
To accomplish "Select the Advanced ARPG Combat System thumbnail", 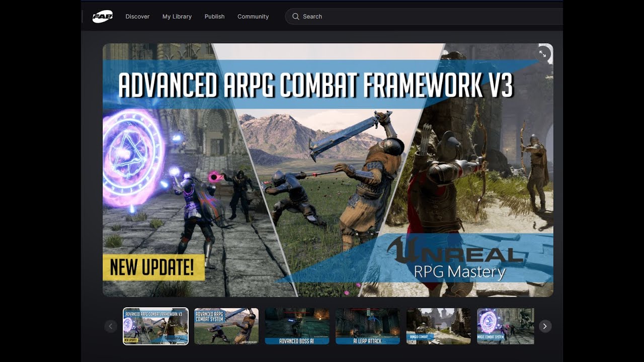I will click(x=226, y=326).
